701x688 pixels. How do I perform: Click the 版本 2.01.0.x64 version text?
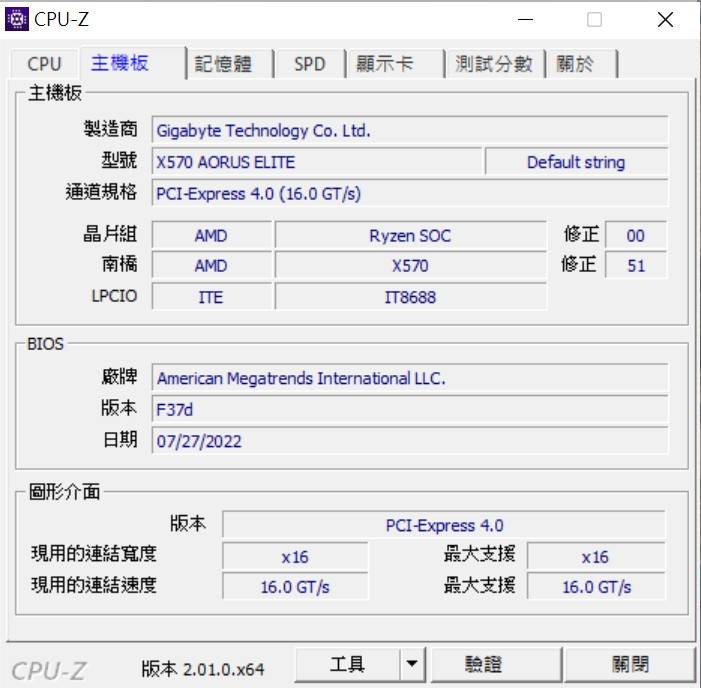[203, 669]
